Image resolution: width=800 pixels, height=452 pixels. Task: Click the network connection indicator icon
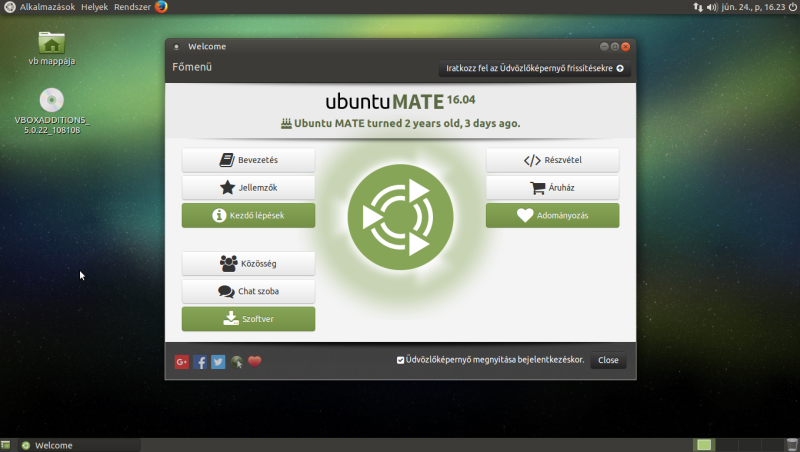point(697,7)
